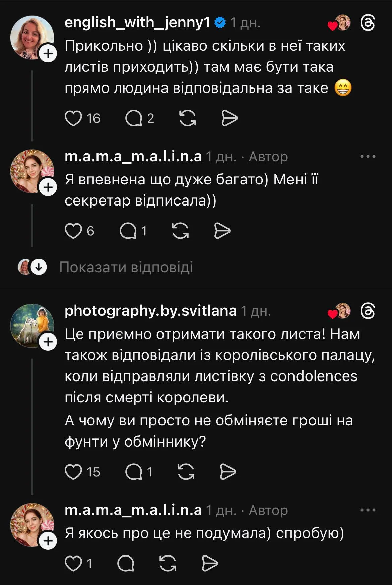Open more options on first m.a.m.a_m.a.l.i.n.a reply
392x585 pixels.
tap(368, 156)
